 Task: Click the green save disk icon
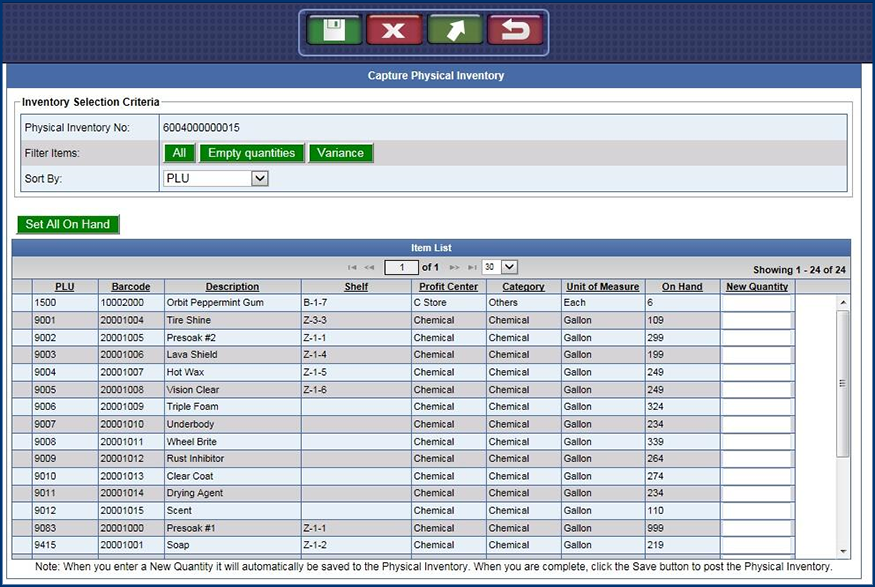(x=334, y=30)
